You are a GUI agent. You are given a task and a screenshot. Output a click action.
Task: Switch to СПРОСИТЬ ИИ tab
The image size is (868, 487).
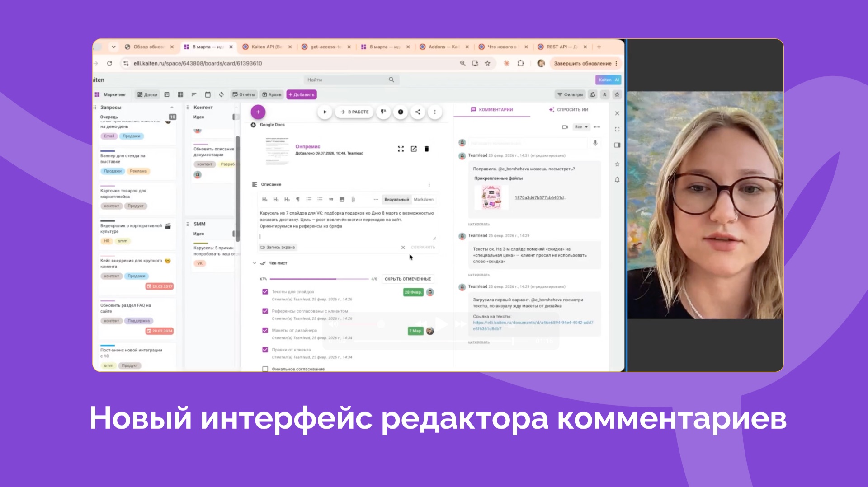pos(568,109)
